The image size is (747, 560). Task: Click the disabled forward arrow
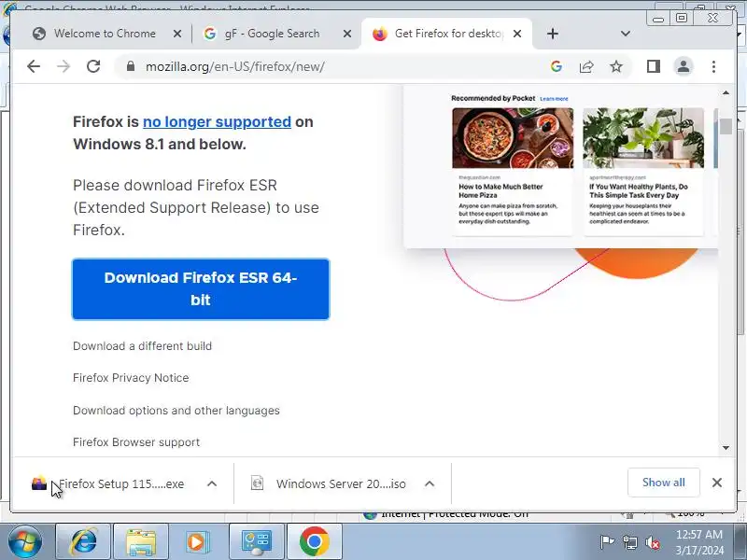click(x=63, y=66)
